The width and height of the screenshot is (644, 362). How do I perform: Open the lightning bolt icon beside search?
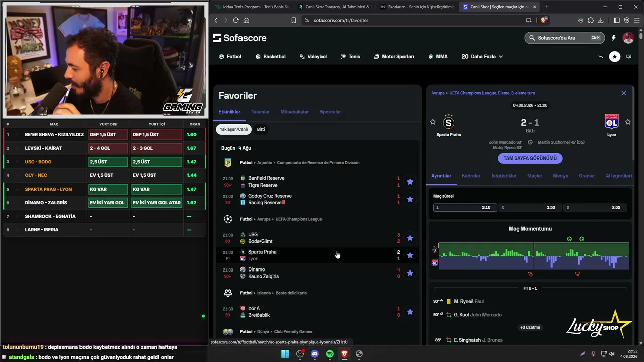(613, 38)
